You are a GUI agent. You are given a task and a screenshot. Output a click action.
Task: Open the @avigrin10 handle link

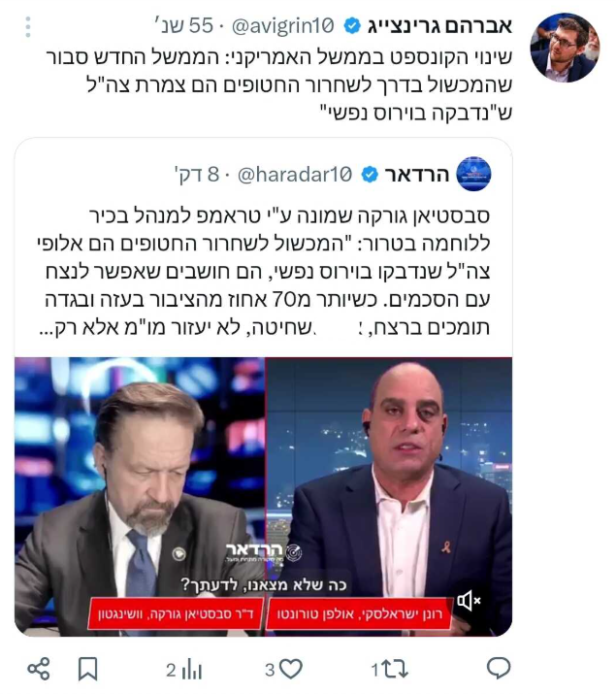point(283,26)
